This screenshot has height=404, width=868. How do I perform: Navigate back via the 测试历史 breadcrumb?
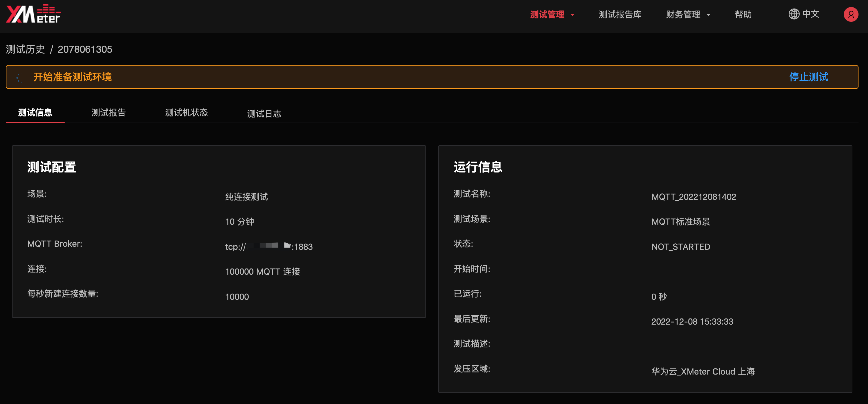click(x=25, y=49)
